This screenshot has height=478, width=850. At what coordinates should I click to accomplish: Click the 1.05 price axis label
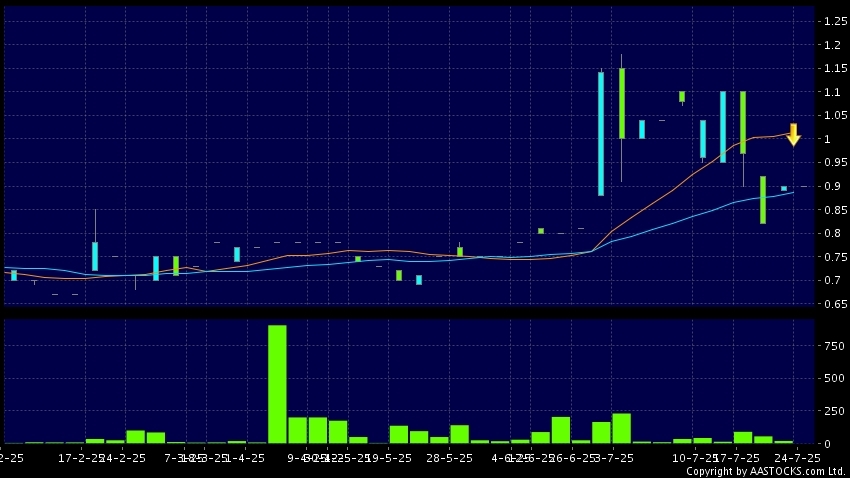(x=835, y=115)
